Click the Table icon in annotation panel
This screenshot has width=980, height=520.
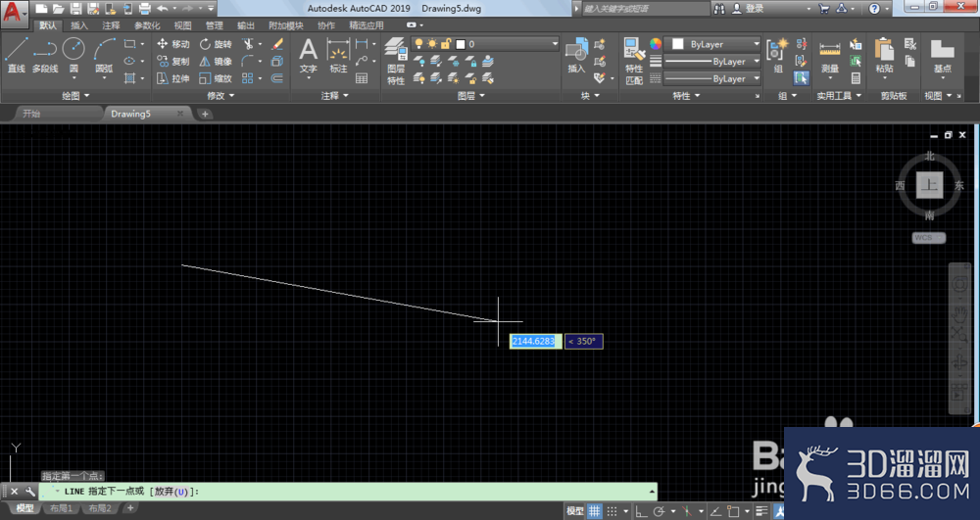click(x=362, y=78)
